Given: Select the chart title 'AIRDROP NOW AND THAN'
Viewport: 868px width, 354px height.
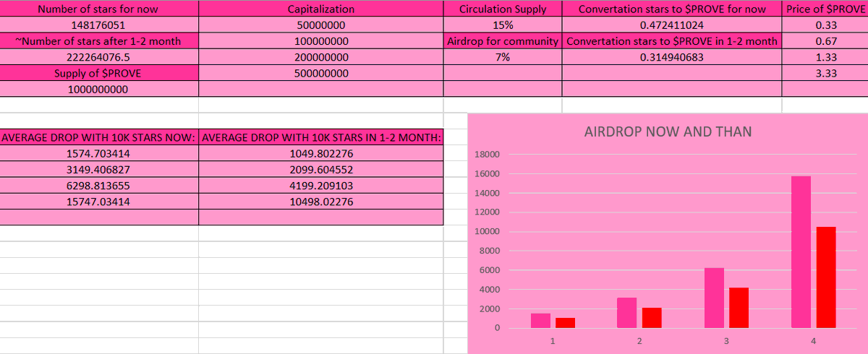Looking at the screenshot, I should pyautogui.click(x=668, y=131).
